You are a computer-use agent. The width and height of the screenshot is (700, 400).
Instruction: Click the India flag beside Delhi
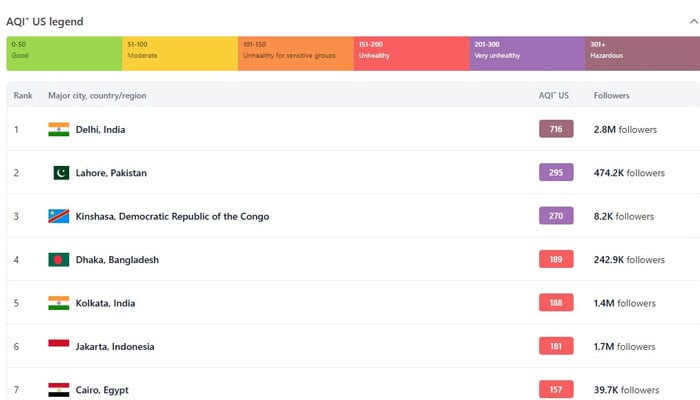coord(59,129)
